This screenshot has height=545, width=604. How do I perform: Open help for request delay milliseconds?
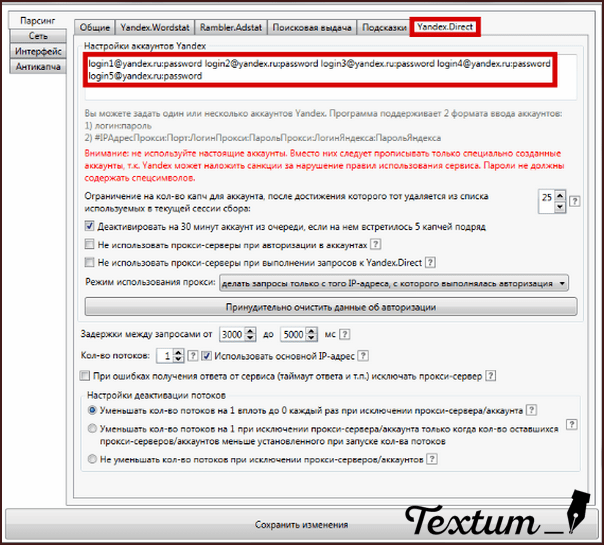[x=345, y=334]
